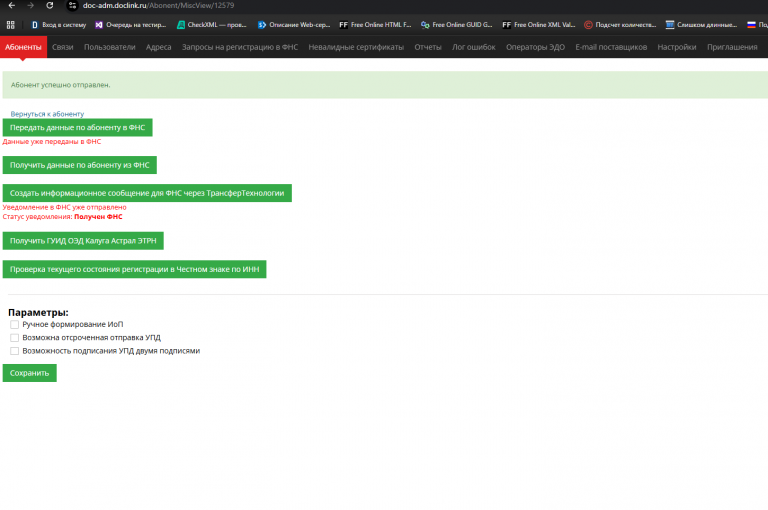Click 'Получить ГУИД ОЭД Калуга Астрал ЭТРН'
Viewport: 768px width, 510px height.
[x=83, y=241]
